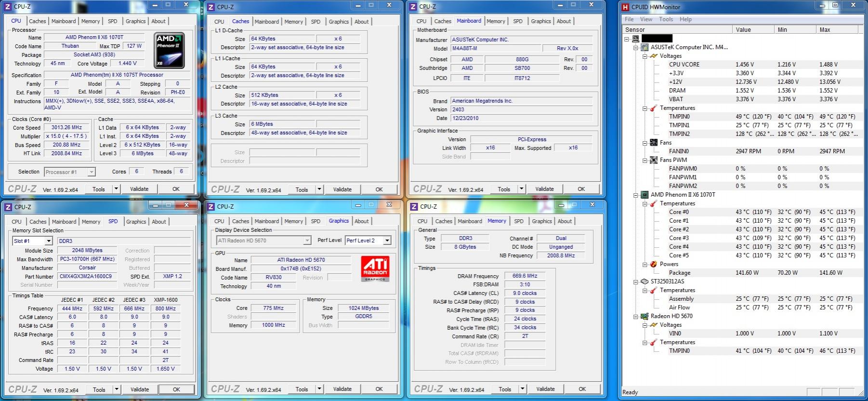Collapse the Powers tree node
868x401 pixels.
(x=645, y=264)
